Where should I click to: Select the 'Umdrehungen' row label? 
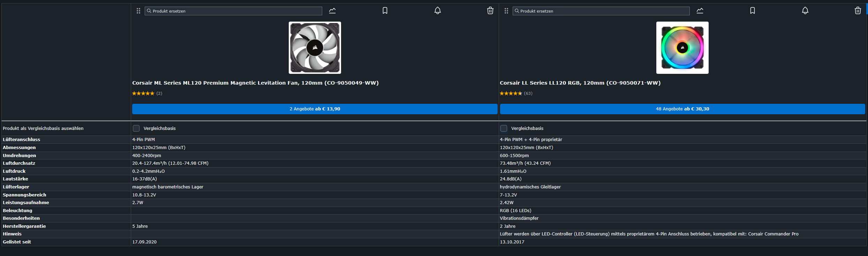[20, 156]
